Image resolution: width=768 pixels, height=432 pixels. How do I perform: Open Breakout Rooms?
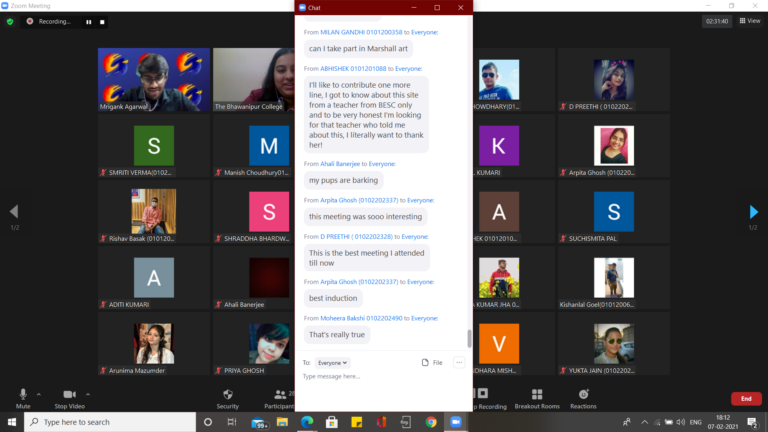[x=537, y=396]
